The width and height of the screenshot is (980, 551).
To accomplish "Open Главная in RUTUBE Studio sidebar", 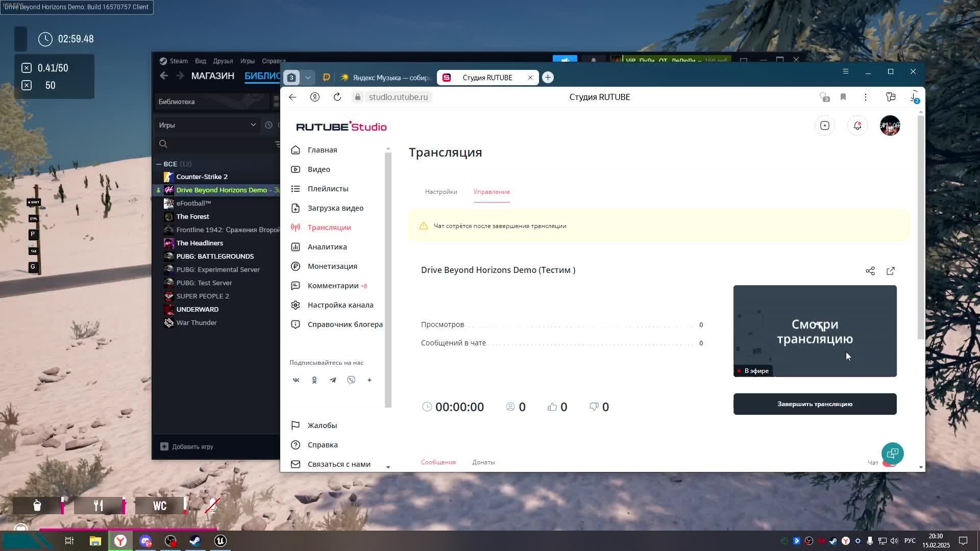I will (322, 150).
